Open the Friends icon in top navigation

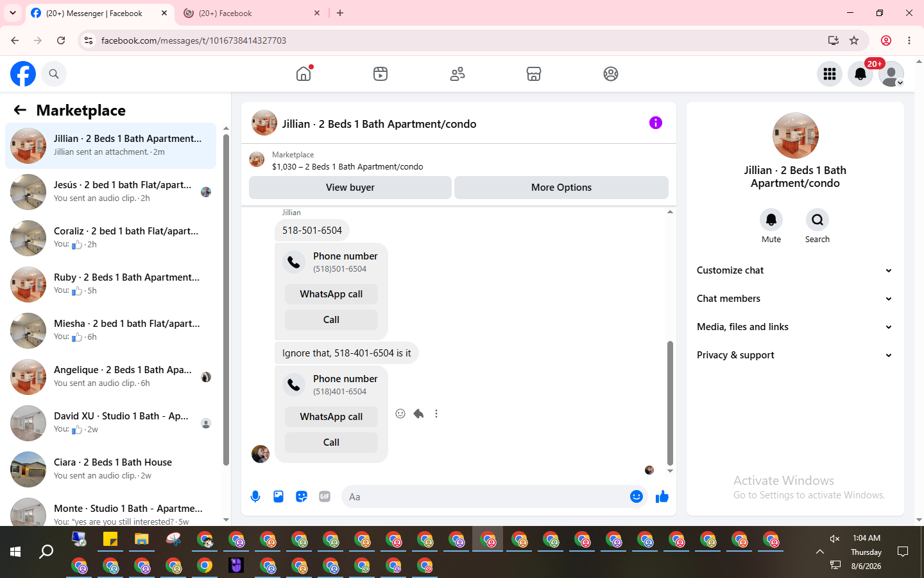coord(458,74)
